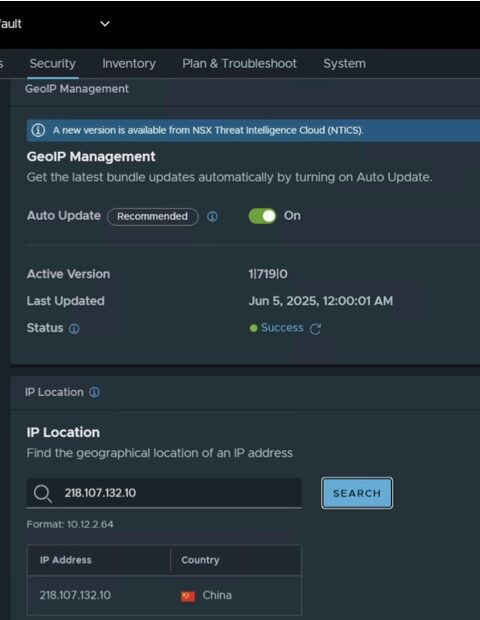Select the 218.107.132.10 result cell

[x=75, y=595]
